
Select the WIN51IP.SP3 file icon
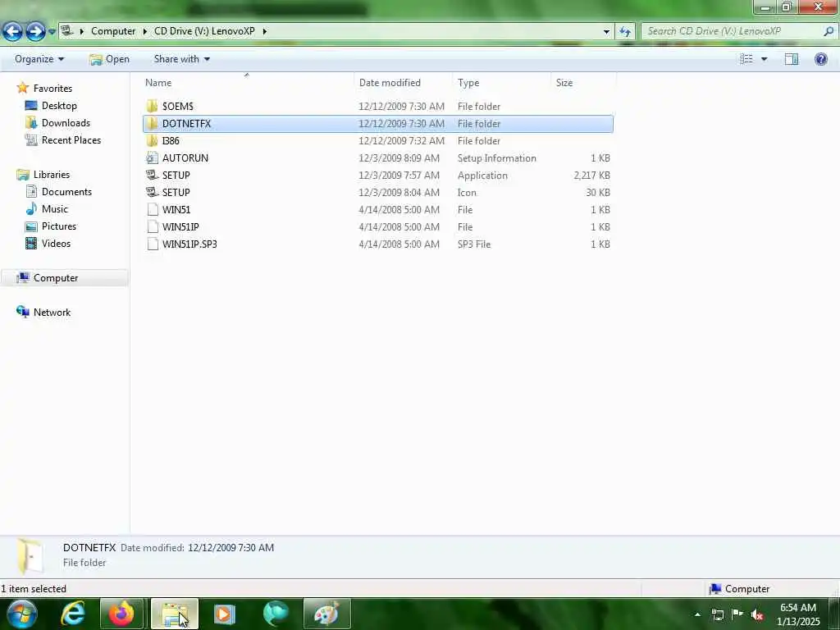(x=152, y=244)
